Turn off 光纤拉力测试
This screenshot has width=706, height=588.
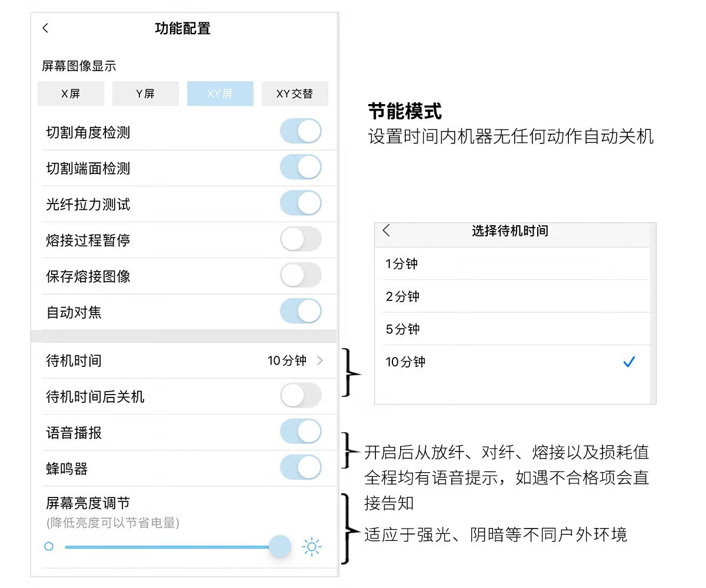pyautogui.click(x=301, y=203)
